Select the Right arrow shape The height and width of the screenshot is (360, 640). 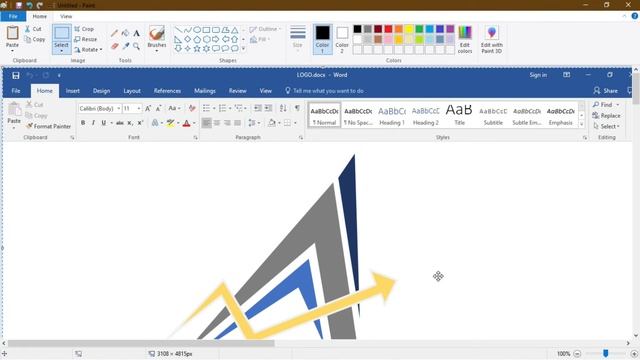pyautogui.click(x=216, y=39)
